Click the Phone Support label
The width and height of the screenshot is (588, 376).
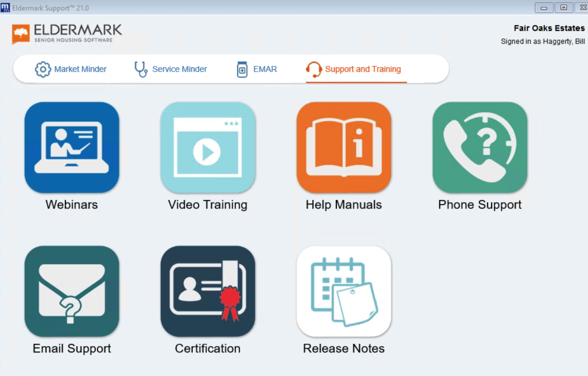(x=480, y=205)
